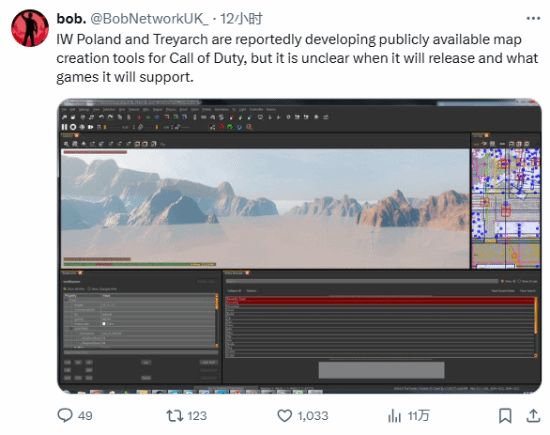Click the green round icon in second toolbar row
The image size is (550, 435).
tap(230, 127)
